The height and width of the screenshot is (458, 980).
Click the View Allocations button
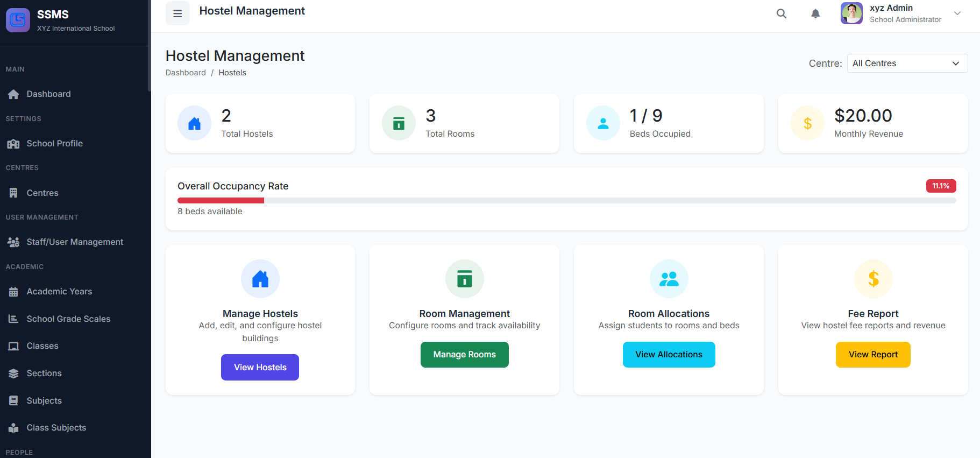coord(669,355)
